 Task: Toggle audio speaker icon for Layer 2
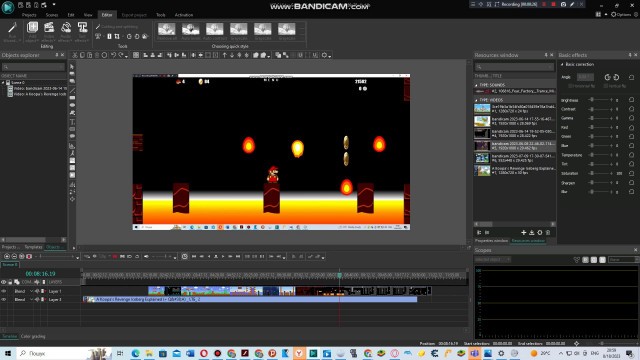click(x=37, y=300)
